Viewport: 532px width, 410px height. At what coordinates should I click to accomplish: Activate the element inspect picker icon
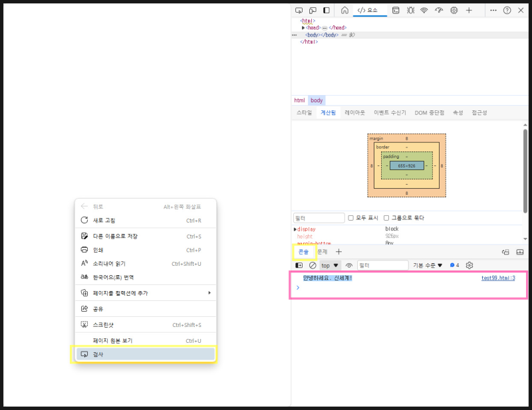pyautogui.click(x=299, y=10)
